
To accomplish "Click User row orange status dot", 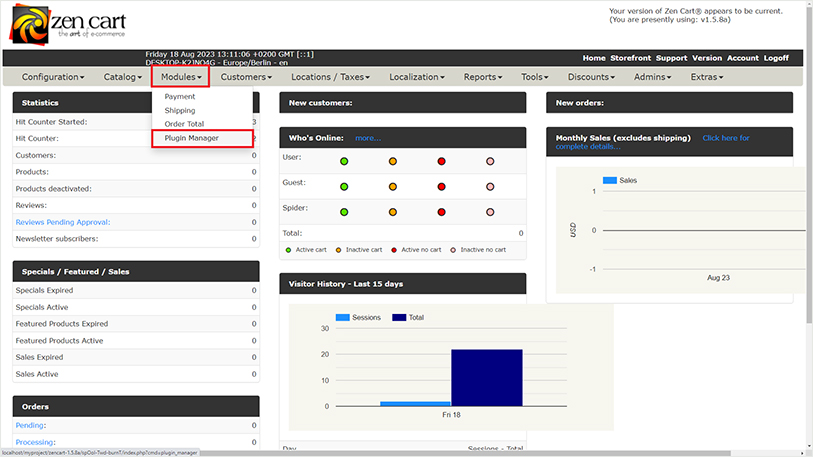I will pos(393,161).
